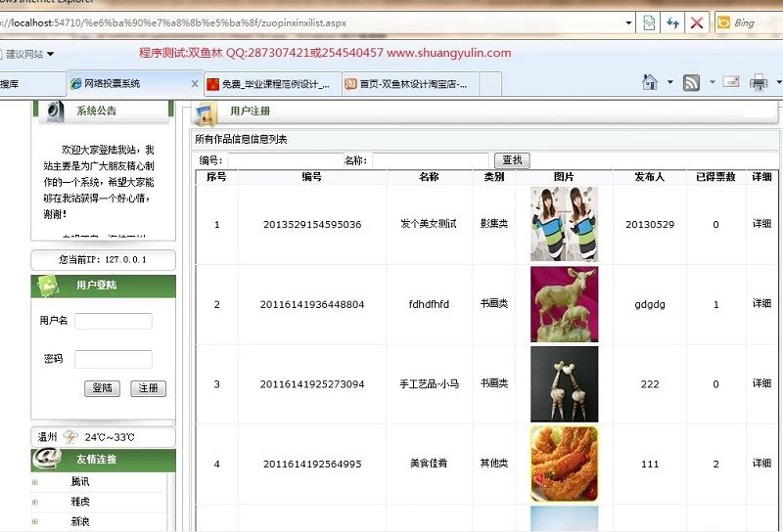Click the compatibility view icon in address bar
The width and height of the screenshot is (783, 532).
[649, 22]
